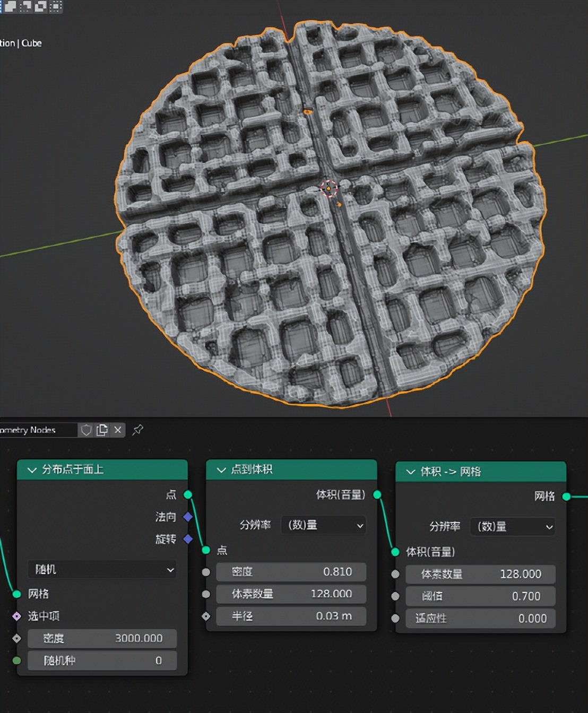Image resolution: width=588 pixels, height=713 pixels.
Task: Click the 随机种 value field
Action: pos(102,660)
